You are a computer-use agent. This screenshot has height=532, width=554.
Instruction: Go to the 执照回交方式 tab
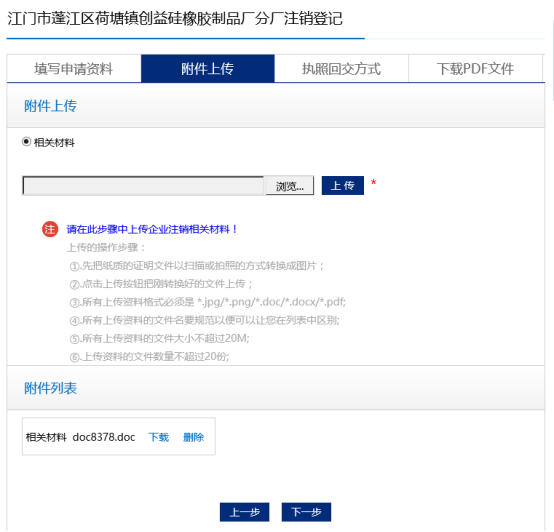click(x=341, y=69)
